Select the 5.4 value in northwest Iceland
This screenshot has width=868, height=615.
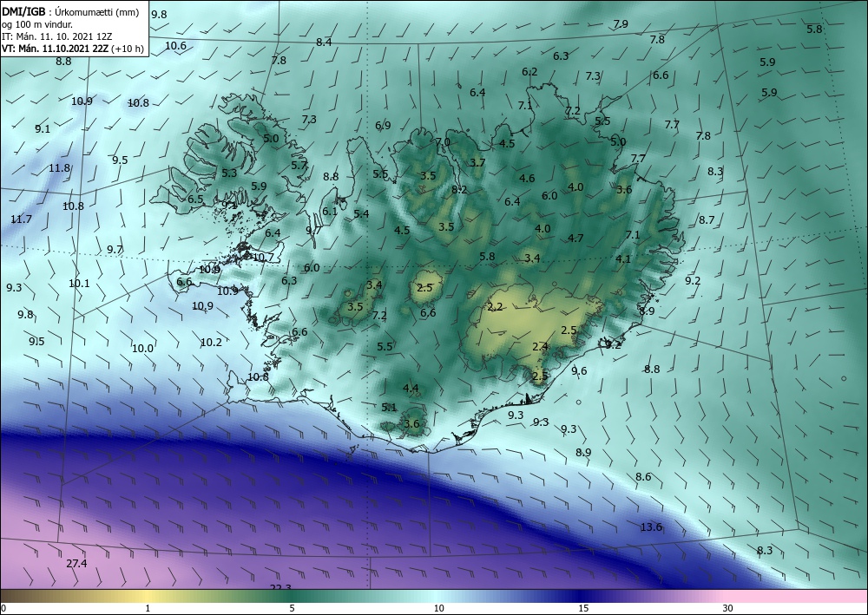point(361,213)
